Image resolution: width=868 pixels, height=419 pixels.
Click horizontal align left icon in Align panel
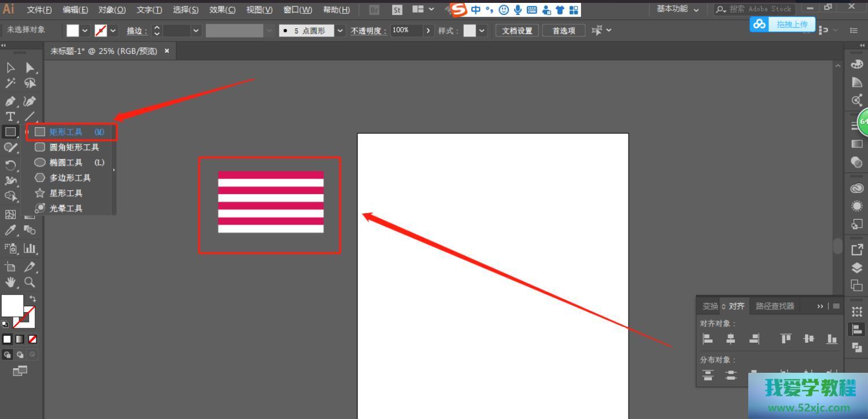pyautogui.click(x=707, y=339)
